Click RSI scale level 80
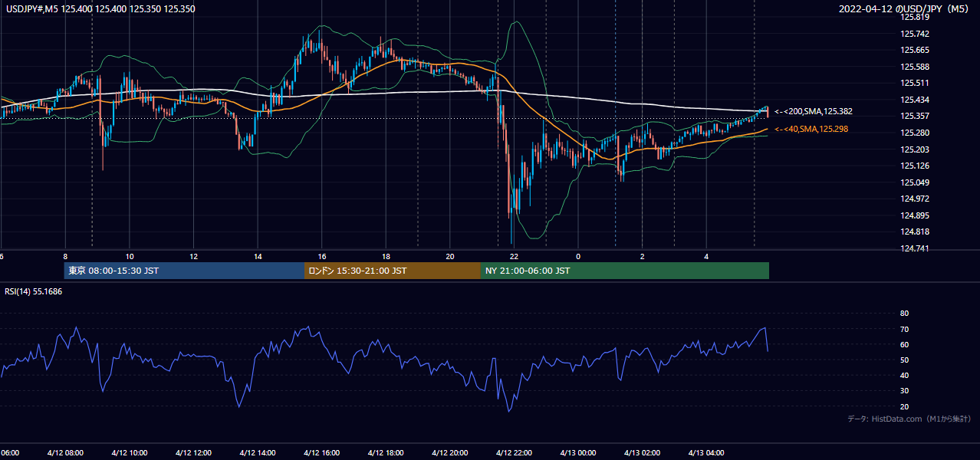This screenshot has width=980, height=460. [x=904, y=314]
